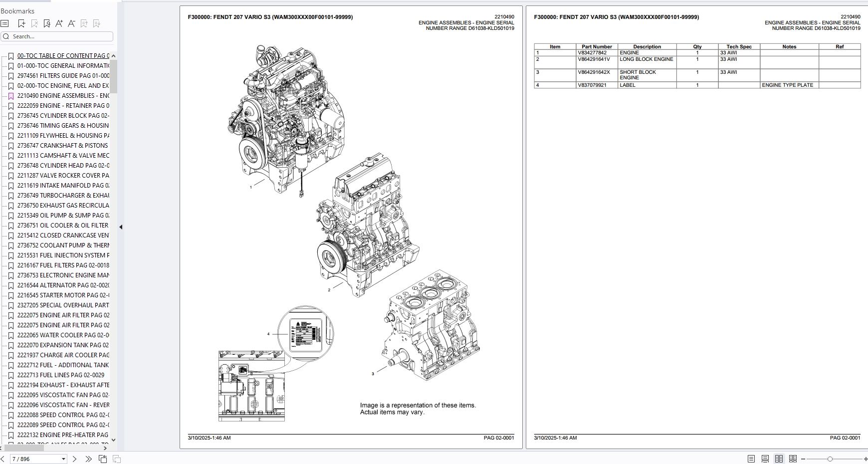Open bookmark 2222132 ENGINE PRE-HEATER
This screenshot has width=868, height=464.
click(63, 435)
